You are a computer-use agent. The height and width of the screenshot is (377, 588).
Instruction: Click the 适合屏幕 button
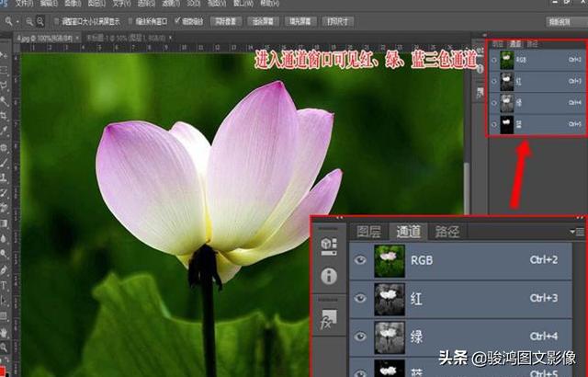click(x=263, y=21)
